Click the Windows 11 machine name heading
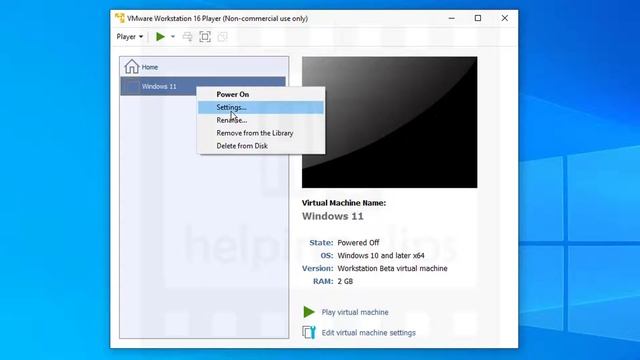The width and height of the screenshot is (640, 360). (333, 216)
